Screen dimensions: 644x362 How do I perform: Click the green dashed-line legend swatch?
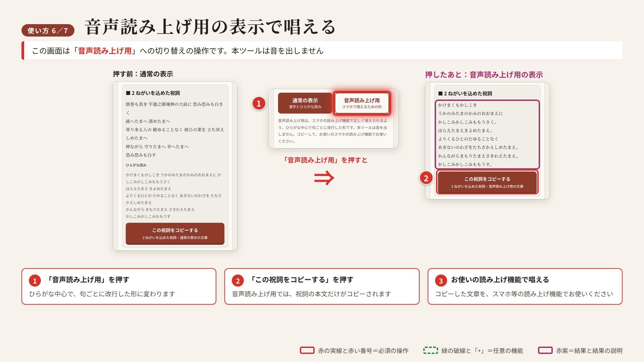430,351
